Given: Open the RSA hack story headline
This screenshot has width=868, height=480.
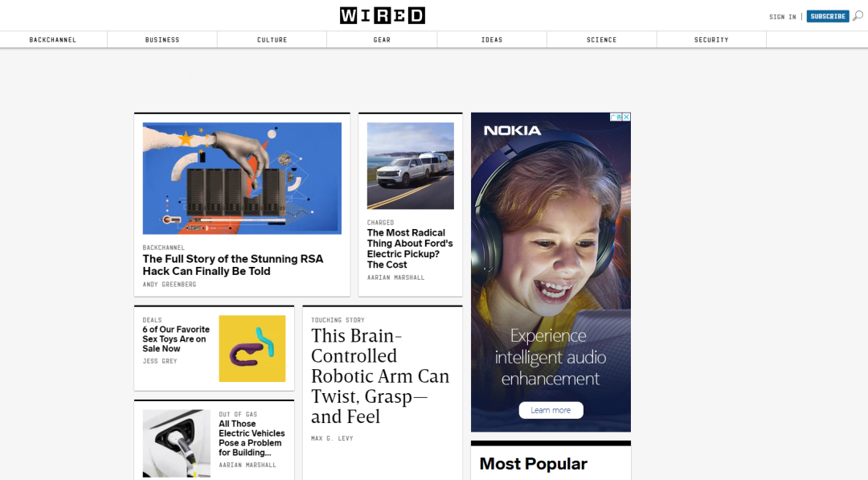Looking at the screenshot, I should pyautogui.click(x=233, y=265).
